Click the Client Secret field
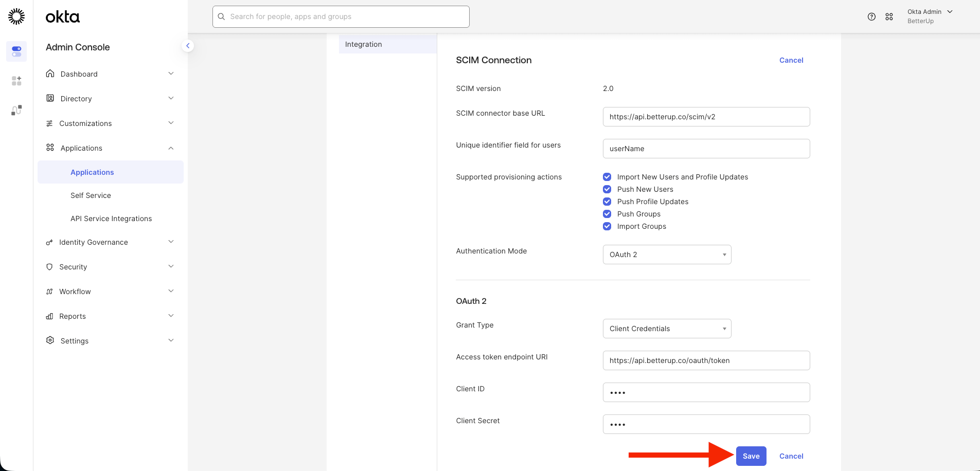This screenshot has width=980, height=471. 706,424
